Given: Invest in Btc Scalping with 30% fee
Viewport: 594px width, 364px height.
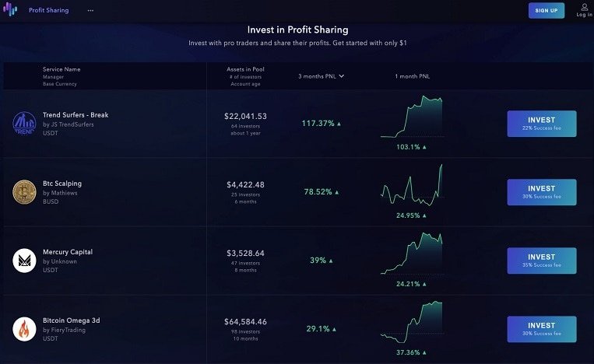Looking at the screenshot, I should [x=541, y=192].
